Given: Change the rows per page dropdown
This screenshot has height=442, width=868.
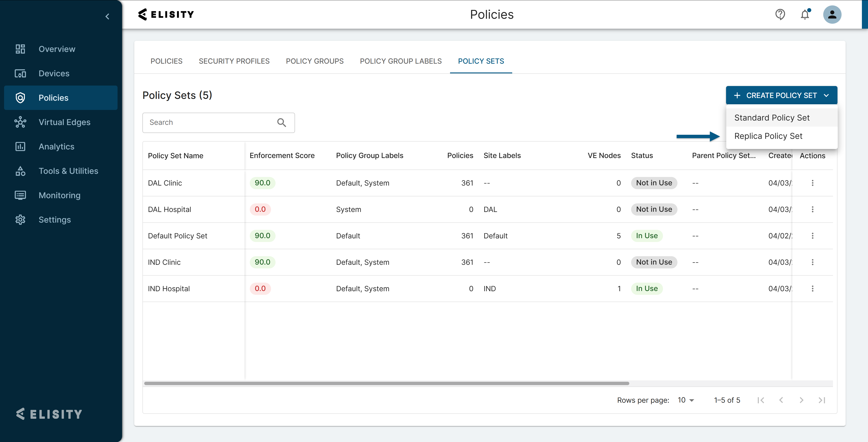Looking at the screenshot, I should (685, 400).
